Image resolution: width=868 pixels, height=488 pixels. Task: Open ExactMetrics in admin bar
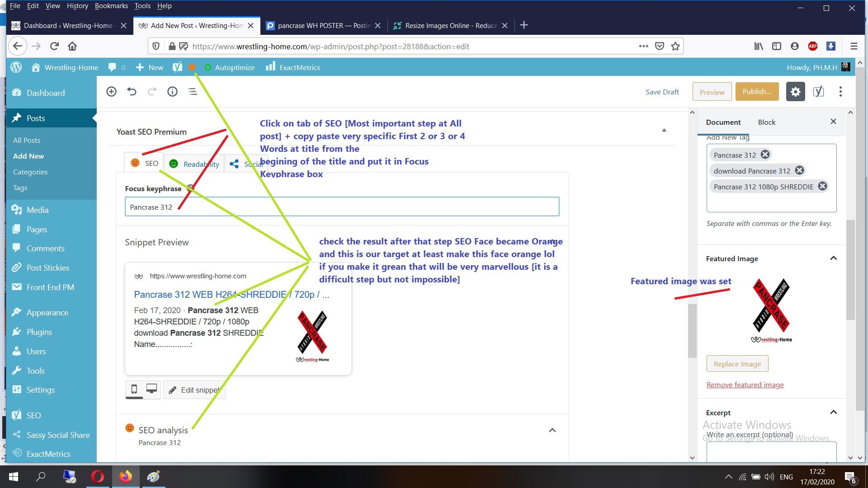(x=293, y=67)
